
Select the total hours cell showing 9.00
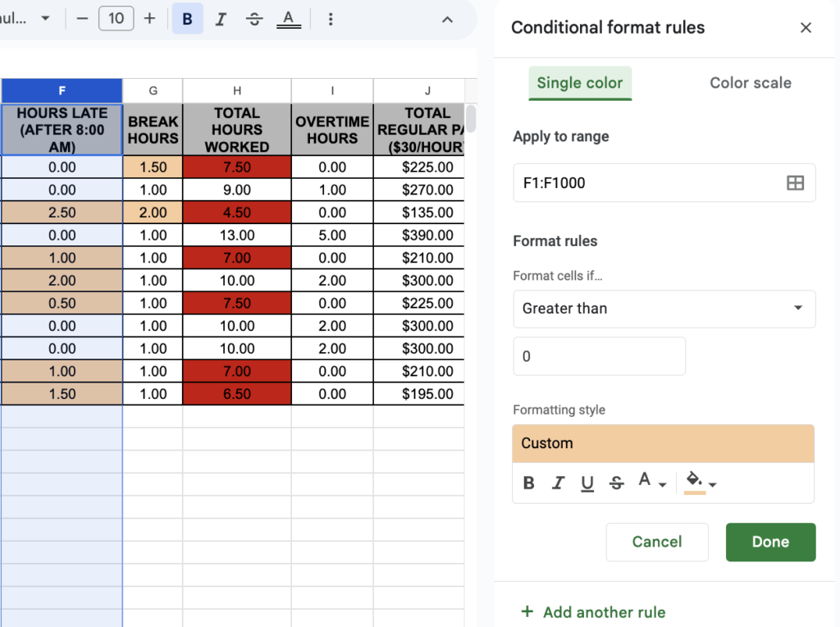point(237,190)
